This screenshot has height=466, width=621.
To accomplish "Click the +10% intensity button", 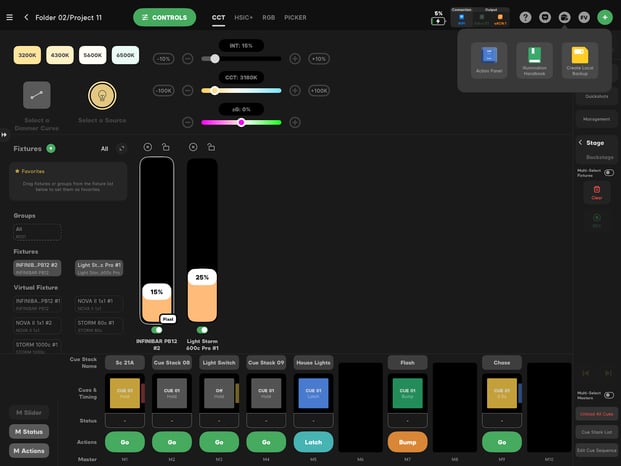I will [319, 59].
